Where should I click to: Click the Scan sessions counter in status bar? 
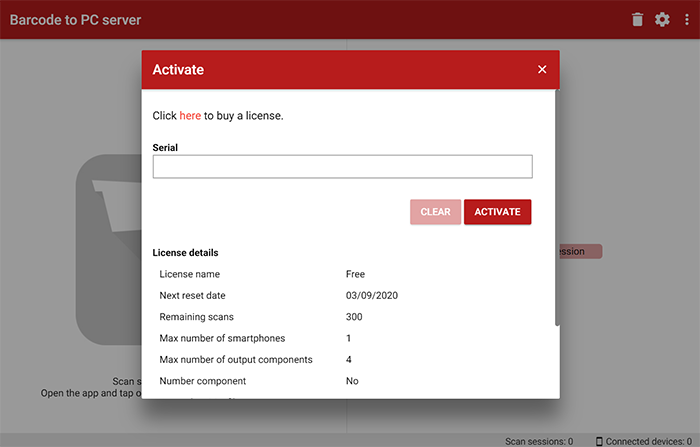click(539, 441)
